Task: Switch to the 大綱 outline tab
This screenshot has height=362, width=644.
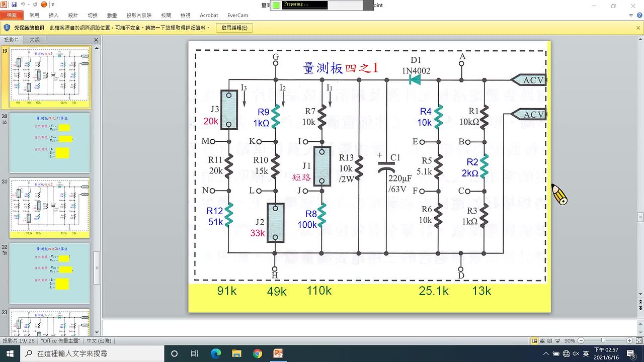Action: [x=34, y=40]
